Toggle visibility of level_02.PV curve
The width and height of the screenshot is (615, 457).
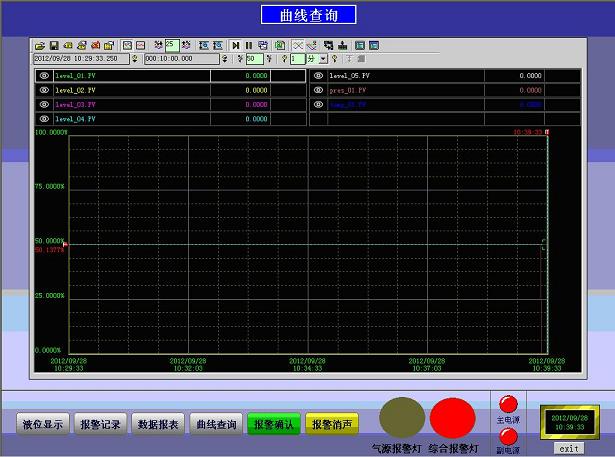tap(44, 90)
